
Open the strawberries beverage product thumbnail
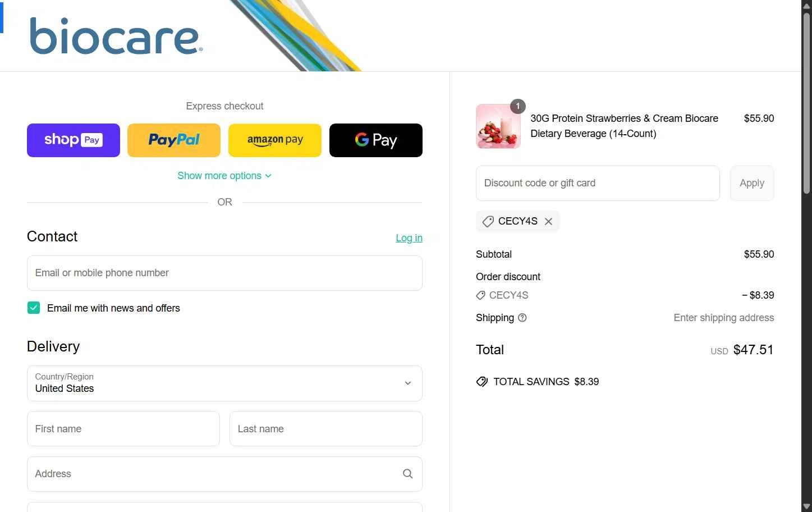click(x=498, y=126)
